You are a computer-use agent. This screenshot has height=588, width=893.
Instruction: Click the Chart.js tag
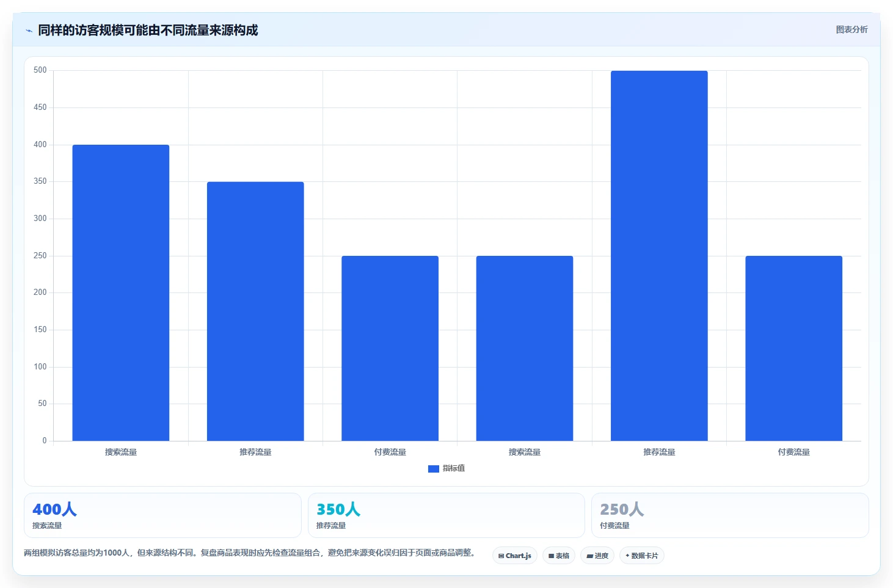(515, 556)
